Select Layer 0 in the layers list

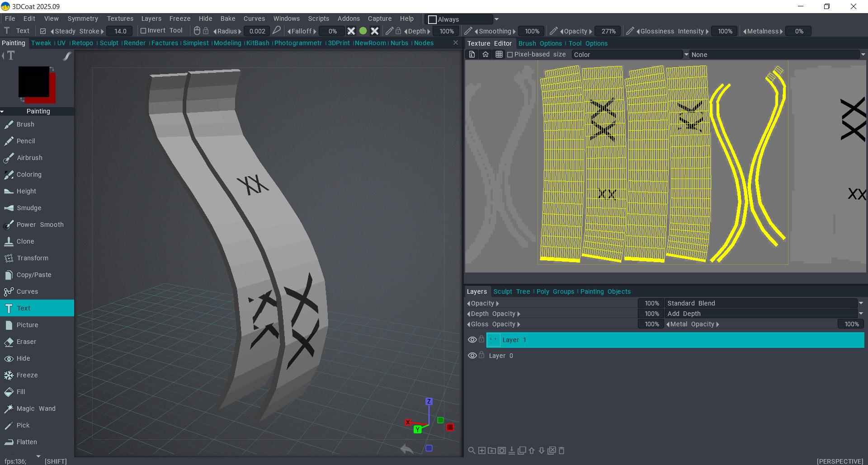tap(501, 356)
